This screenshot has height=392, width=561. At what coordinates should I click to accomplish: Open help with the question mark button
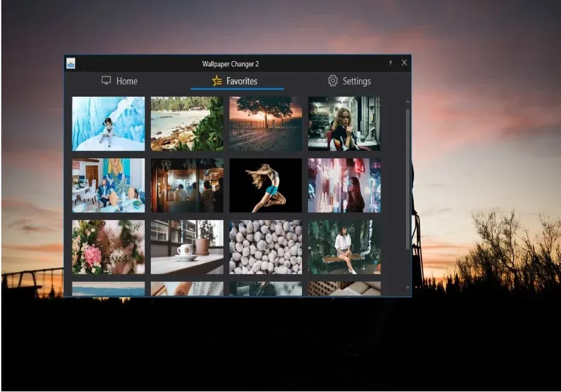[390, 63]
